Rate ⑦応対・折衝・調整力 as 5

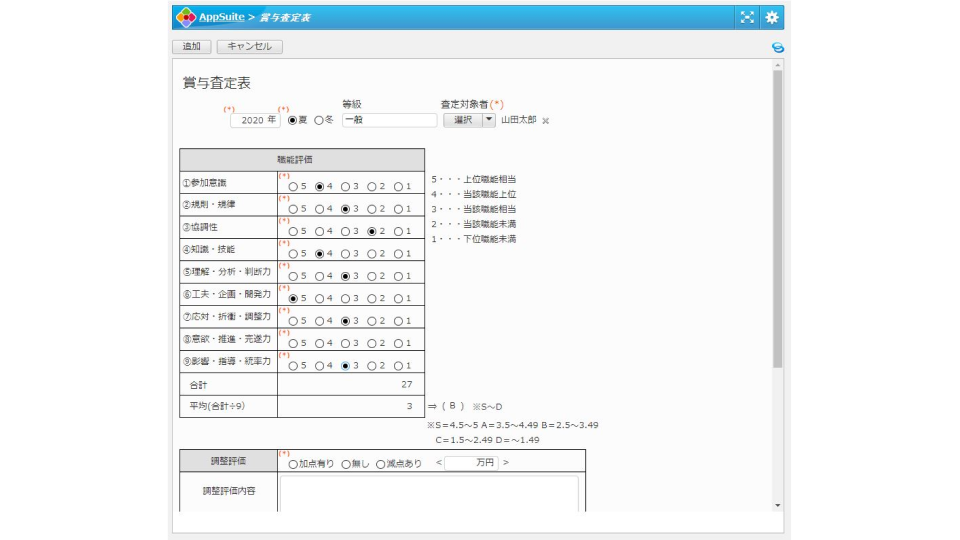click(293, 321)
